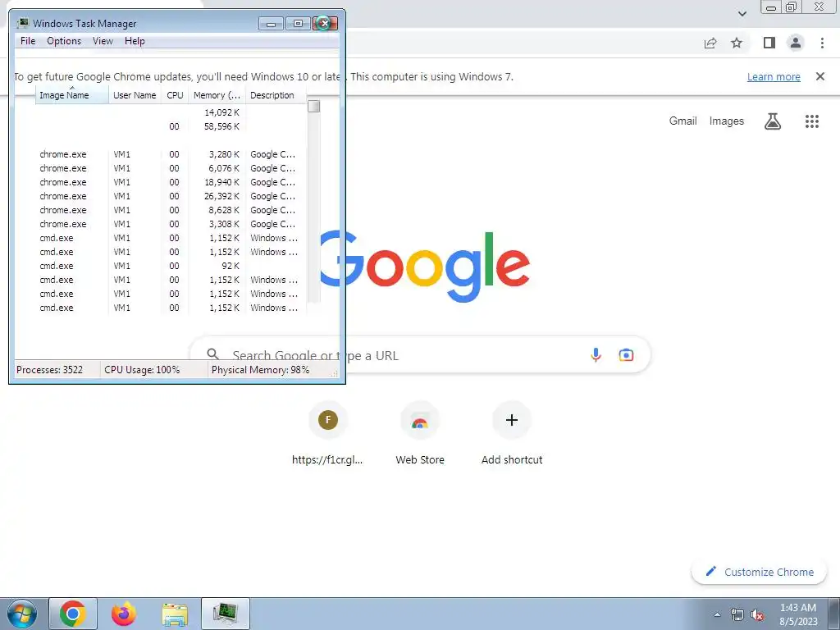Bookmark this tab with the star icon

[737, 43]
